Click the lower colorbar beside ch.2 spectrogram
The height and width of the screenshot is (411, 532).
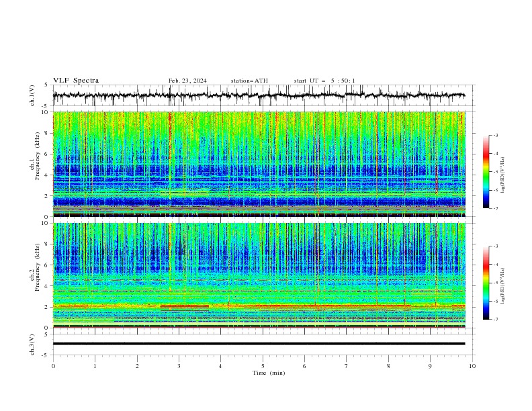point(486,283)
